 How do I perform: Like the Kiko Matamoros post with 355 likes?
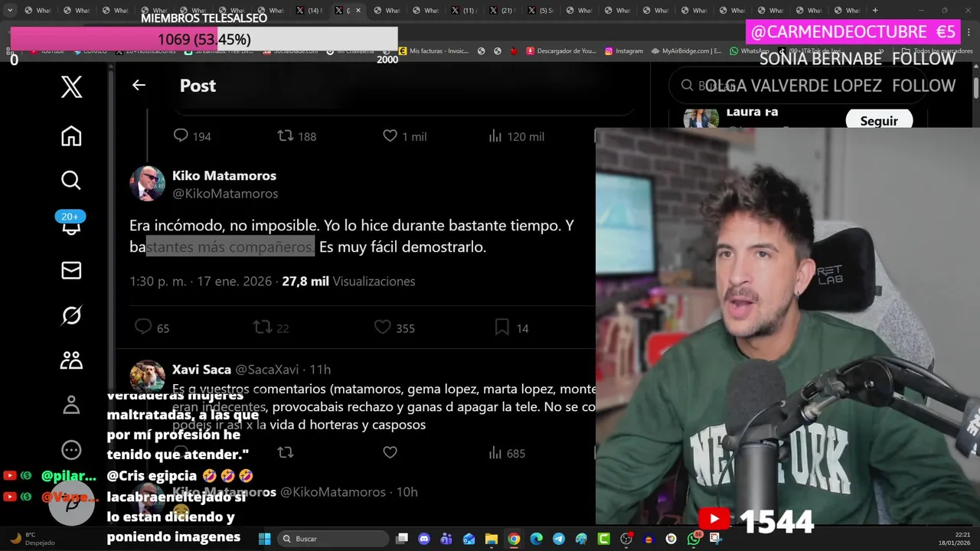382,328
